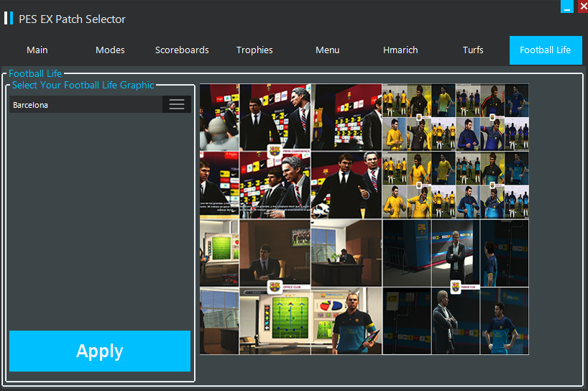Open the Hmarich tab

tap(400, 50)
